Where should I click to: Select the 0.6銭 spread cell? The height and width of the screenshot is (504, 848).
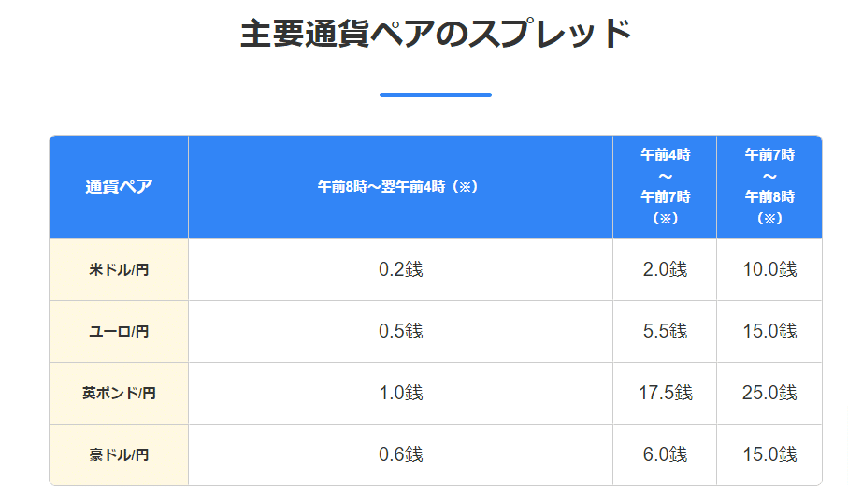400,454
